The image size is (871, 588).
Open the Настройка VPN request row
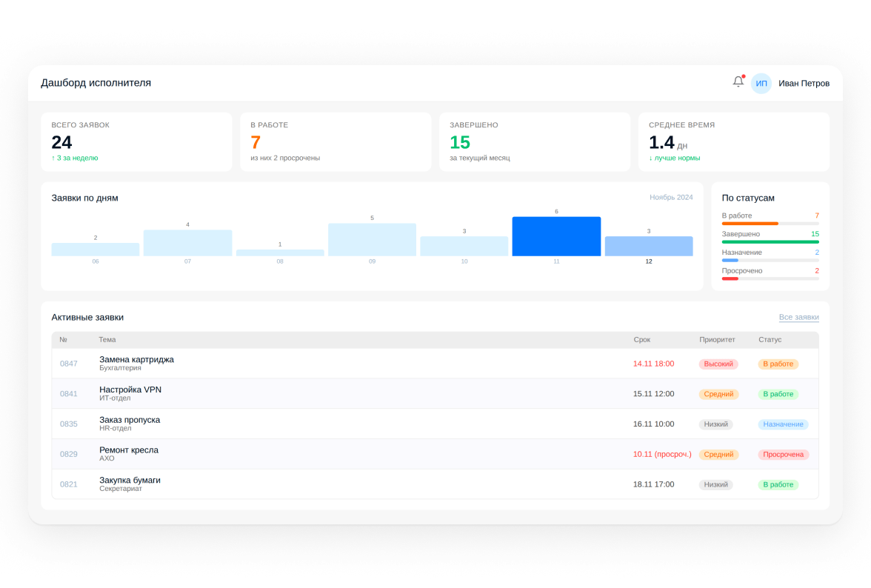click(435, 394)
